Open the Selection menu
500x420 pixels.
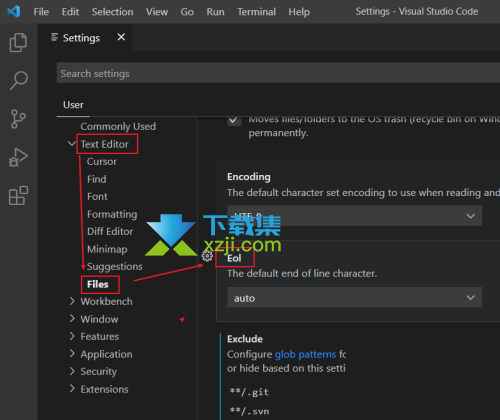coord(112,12)
